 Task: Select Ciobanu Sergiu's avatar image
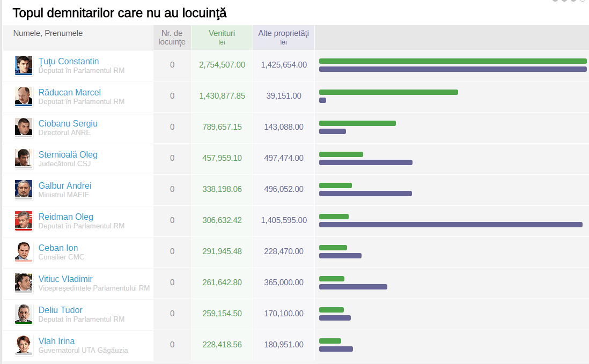(x=24, y=127)
